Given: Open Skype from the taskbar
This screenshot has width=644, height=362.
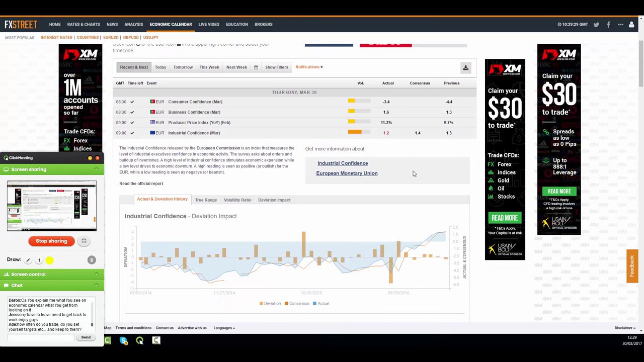Looking at the screenshot, I should coord(123,341).
